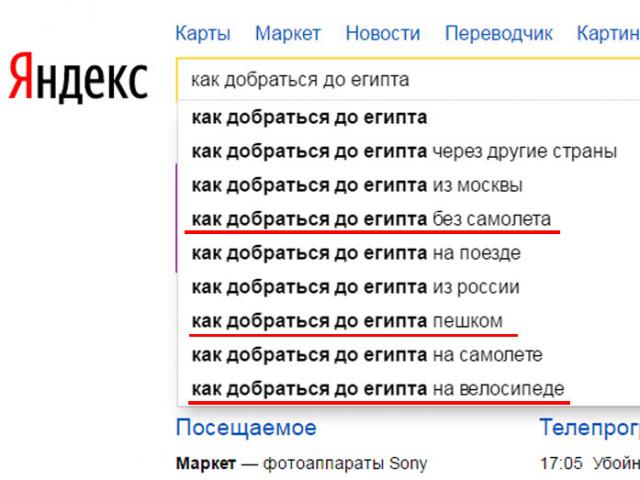Pick the "из россии" suggestion
Image resolution: width=640 pixels, height=480 pixels.
[x=355, y=287]
